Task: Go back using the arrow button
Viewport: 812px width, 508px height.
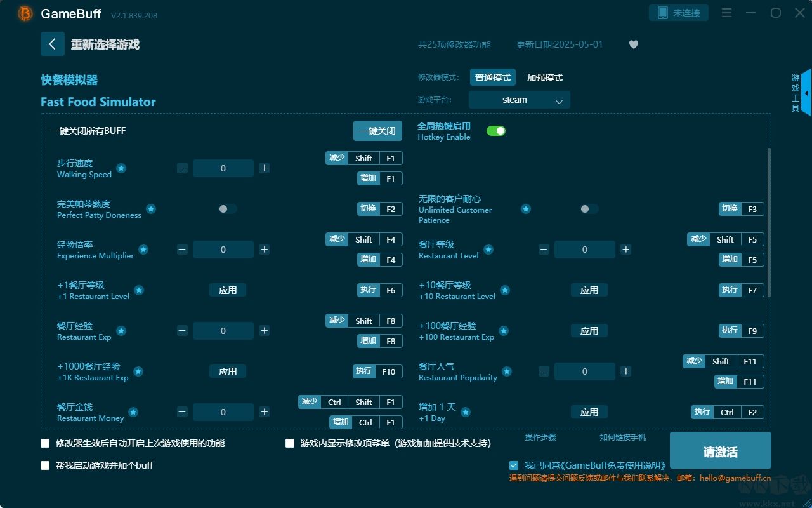Action: coord(53,44)
